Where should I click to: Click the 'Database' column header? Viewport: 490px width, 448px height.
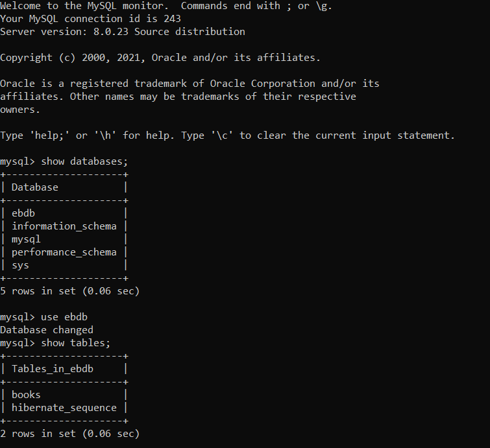click(35, 187)
